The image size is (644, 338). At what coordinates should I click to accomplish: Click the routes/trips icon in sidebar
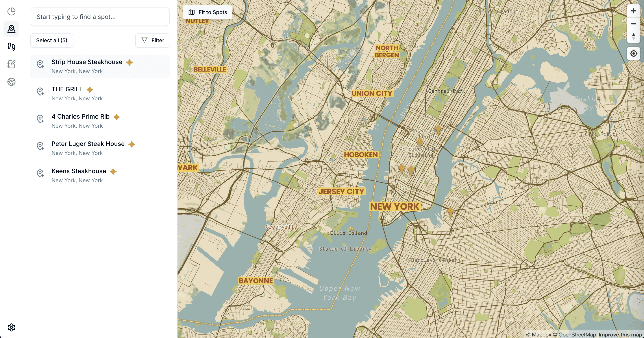(x=11, y=46)
